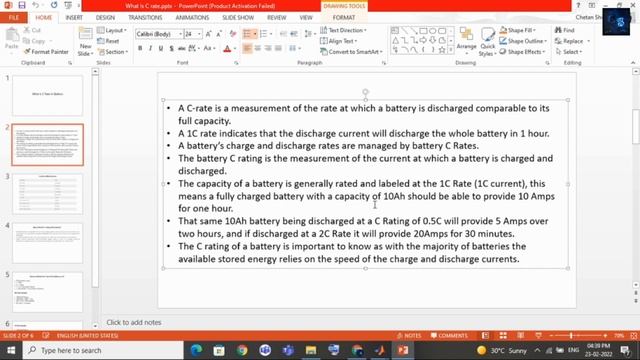Viewport: 640px width, 360px height.
Task: Toggle Notes pane in status bar
Action: (x=409, y=336)
